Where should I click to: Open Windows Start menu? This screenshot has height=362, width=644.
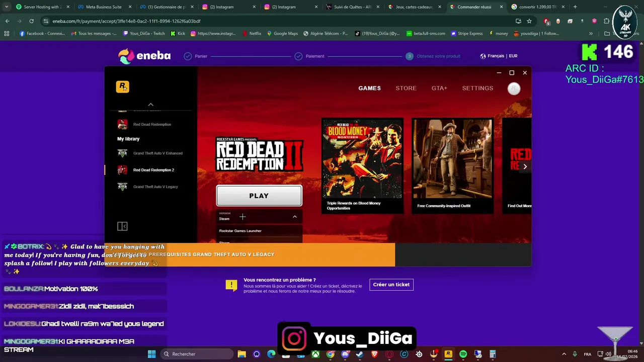pyautogui.click(x=151, y=354)
